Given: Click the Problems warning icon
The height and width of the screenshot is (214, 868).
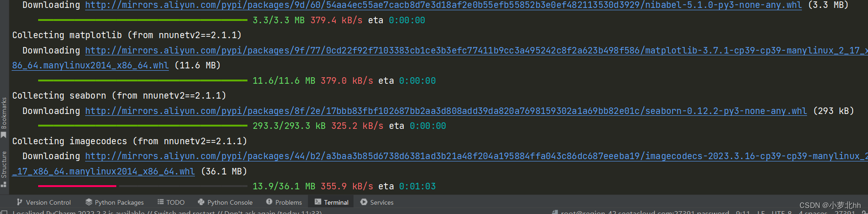Looking at the screenshot, I should pos(269,202).
